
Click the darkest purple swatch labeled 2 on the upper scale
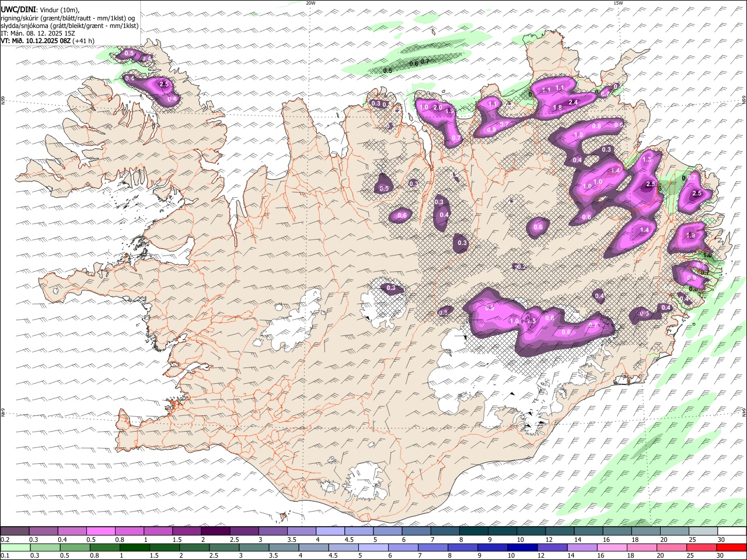(215, 531)
